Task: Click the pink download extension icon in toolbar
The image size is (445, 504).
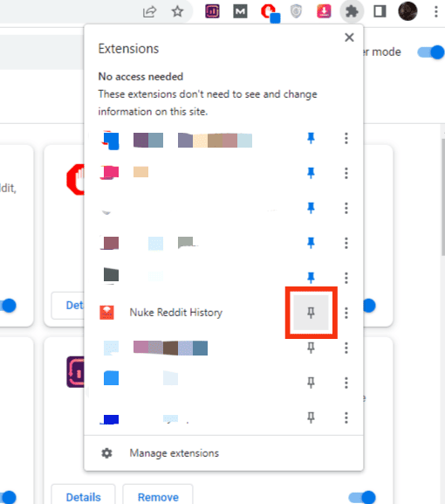Action: tap(324, 12)
